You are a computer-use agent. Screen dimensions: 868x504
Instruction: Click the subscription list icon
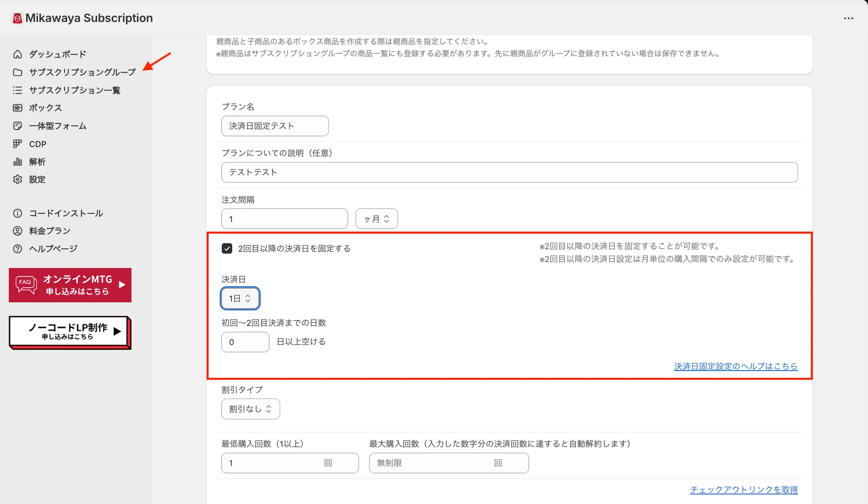click(17, 90)
